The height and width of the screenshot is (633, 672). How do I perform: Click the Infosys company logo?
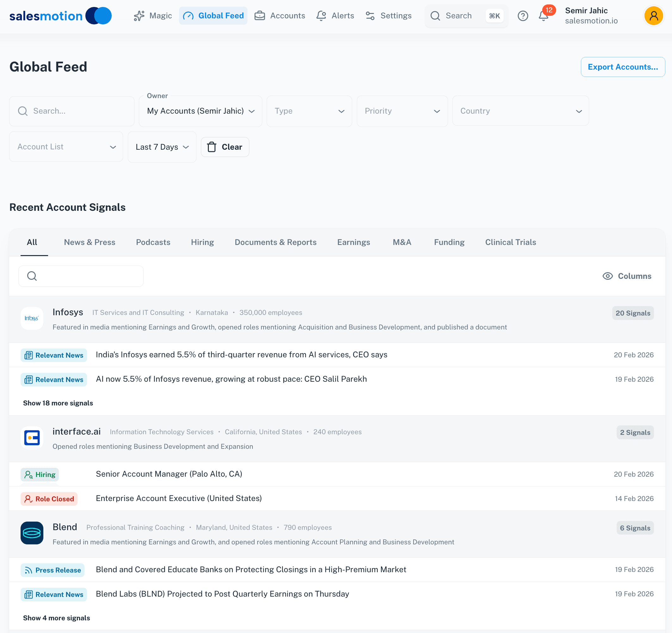(31, 318)
